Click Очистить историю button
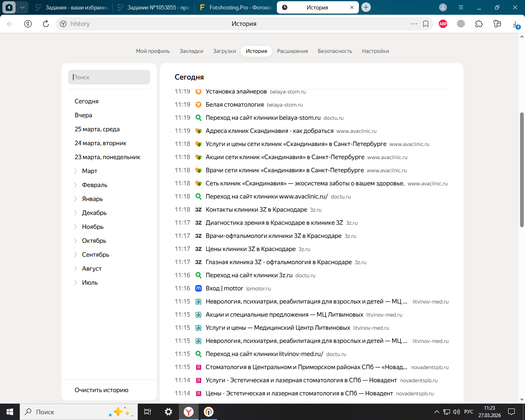Screen dimensions: 525x420 [x=101, y=390]
